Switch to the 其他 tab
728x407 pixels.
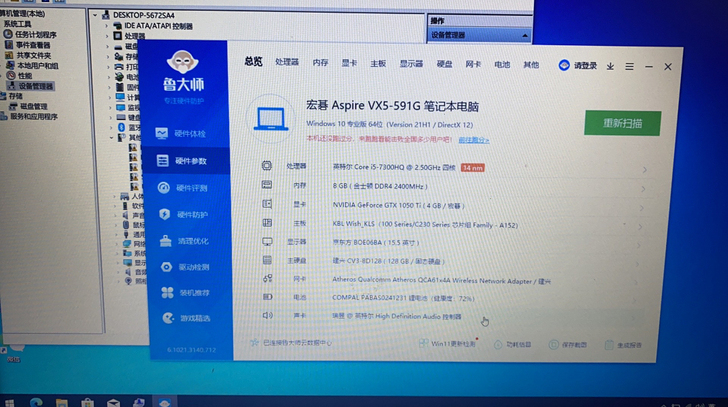coord(531,65)
